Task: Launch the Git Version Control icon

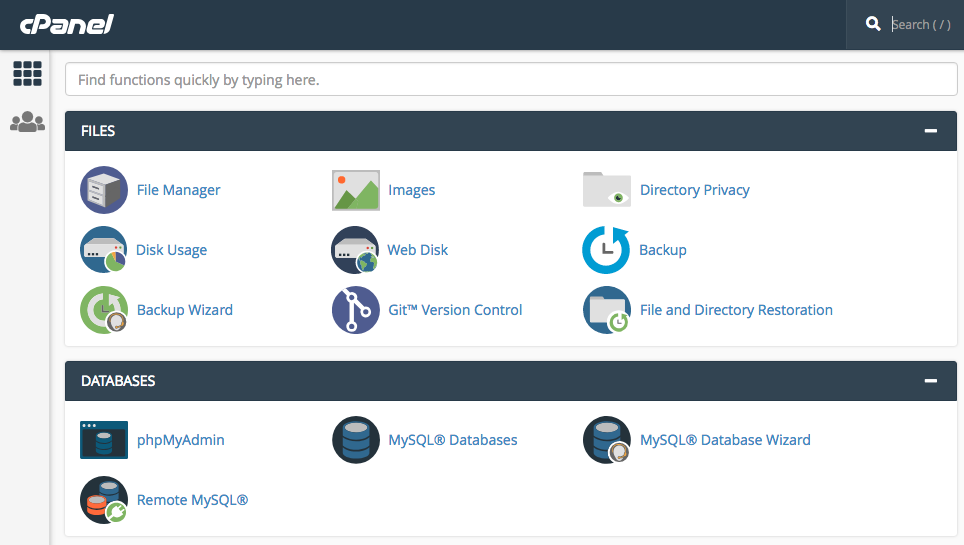Action: [356, 310]
